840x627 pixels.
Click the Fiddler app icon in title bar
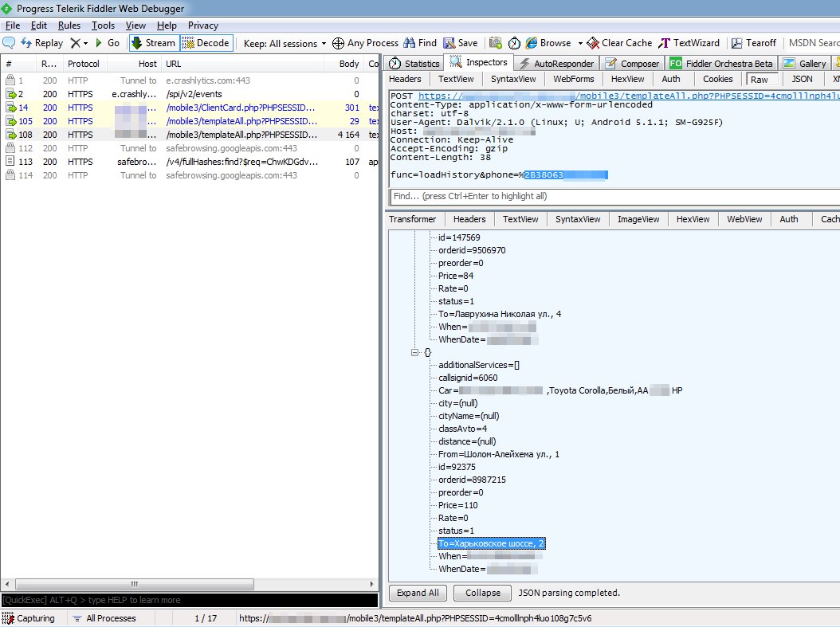(x=7, y=9)
